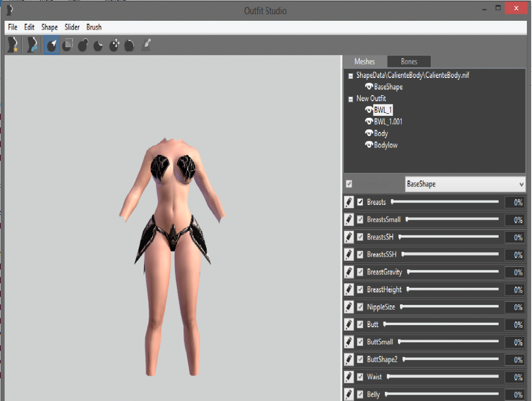The height and width of the screenshot is (401, 532).
Task: Select the Mask brush tool
Action: pos(68,45)
